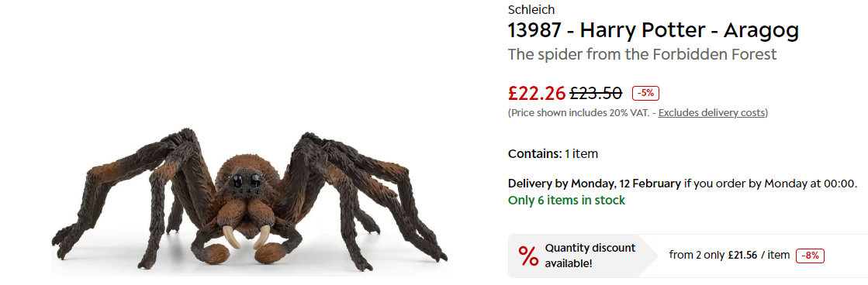The height and width of the screenshot is (285, 868).
Task: Click the 'Delivery by Monday, 12 February' text
Action: point(594,184)
